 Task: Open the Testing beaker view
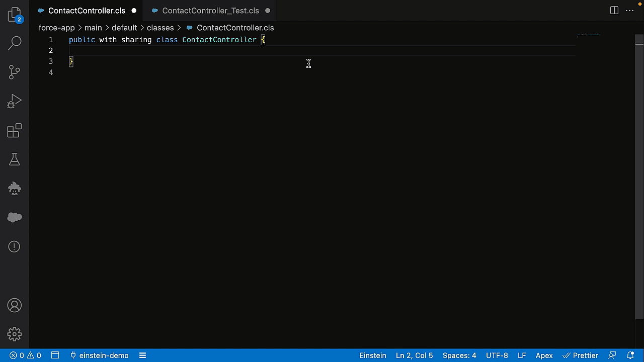pyautogui.click(x=15, y=159)
